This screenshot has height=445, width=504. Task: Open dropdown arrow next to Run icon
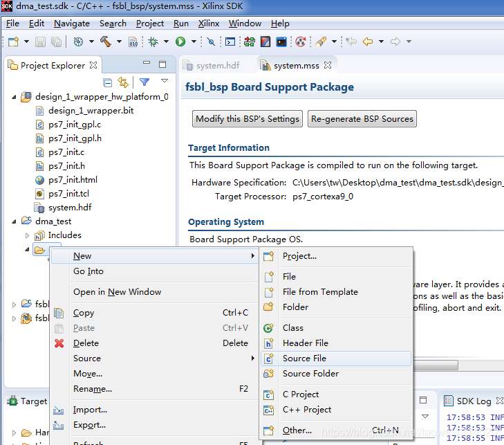(x=194, y=42)
